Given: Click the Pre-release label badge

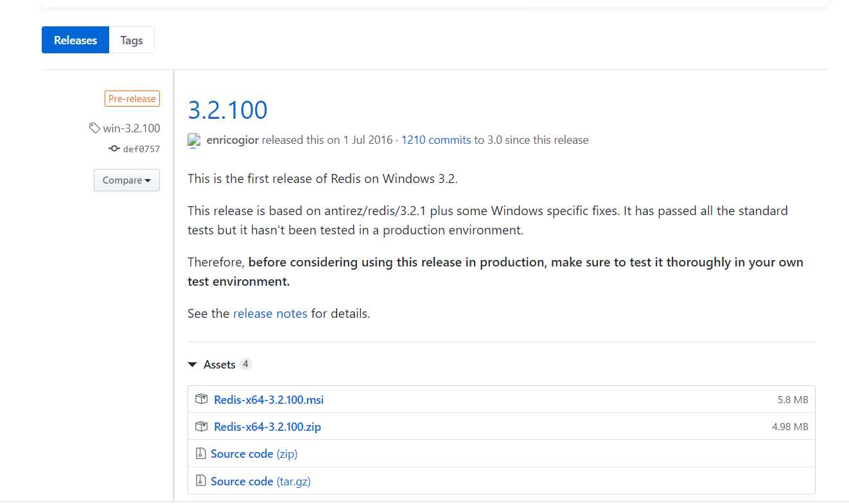Looking at the screenshot, I should pos(132,99).
